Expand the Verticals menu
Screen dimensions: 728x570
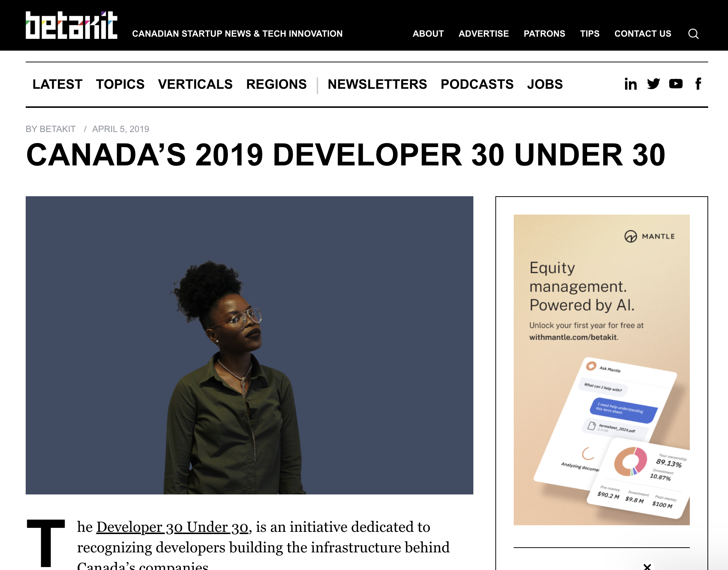tap(195, 84)
